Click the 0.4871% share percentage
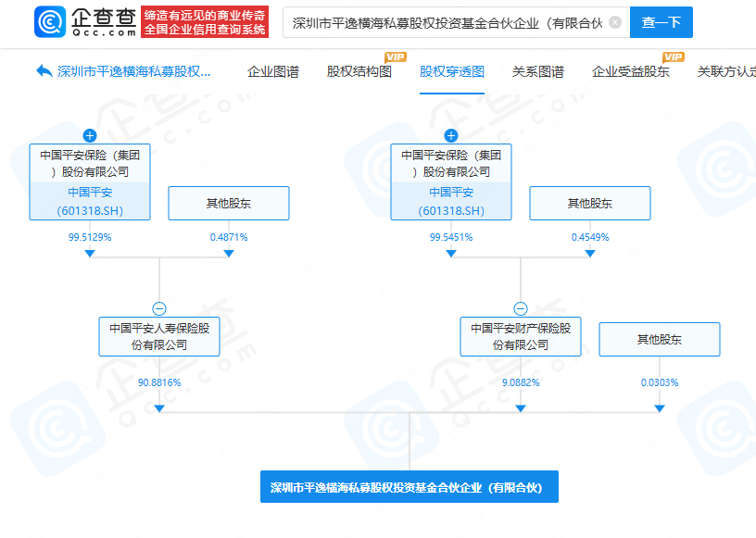 229,237
